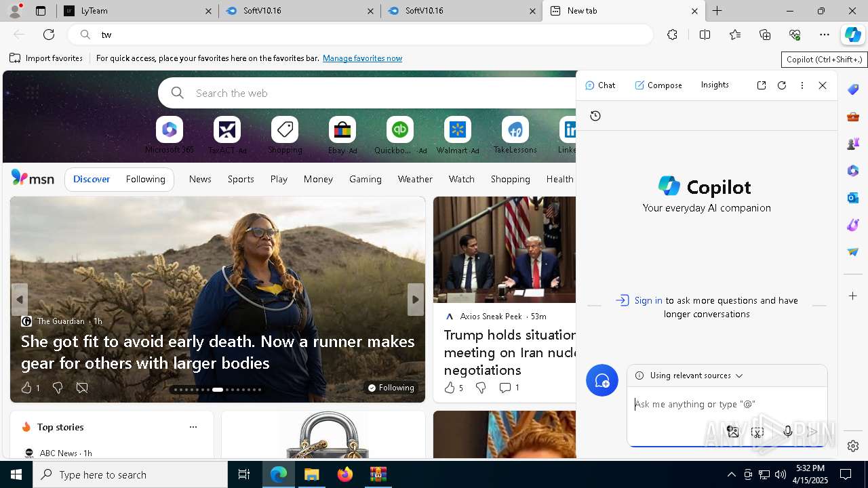Toggle Following on The Guardian story

(391, 388)
